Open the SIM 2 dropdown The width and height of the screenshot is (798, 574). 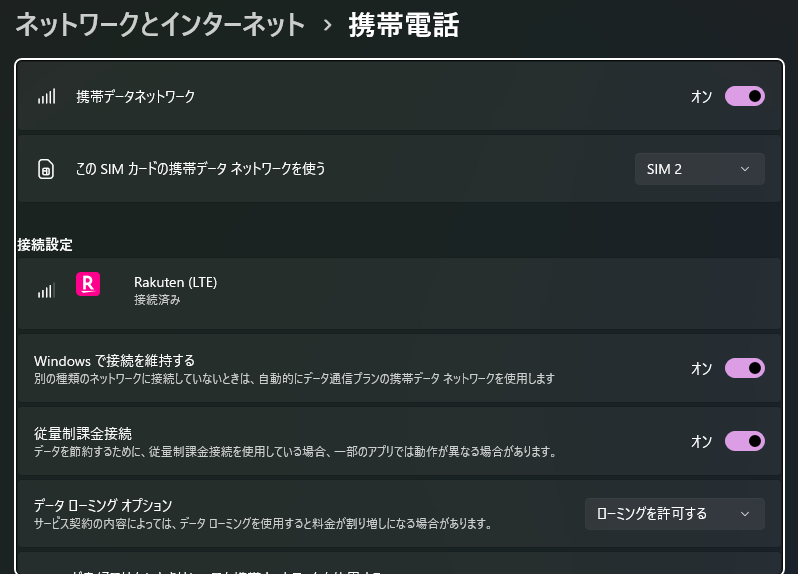coord(699,170)
